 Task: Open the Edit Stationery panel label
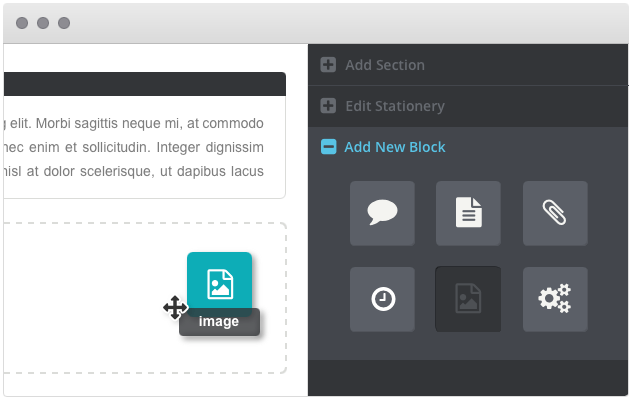tap(395, 106)
